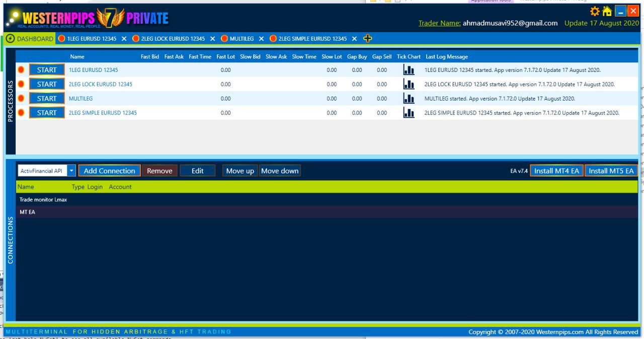
Task: Click the EA v7.4 version label
Action: pyautogui.click(x=519, y=172)
